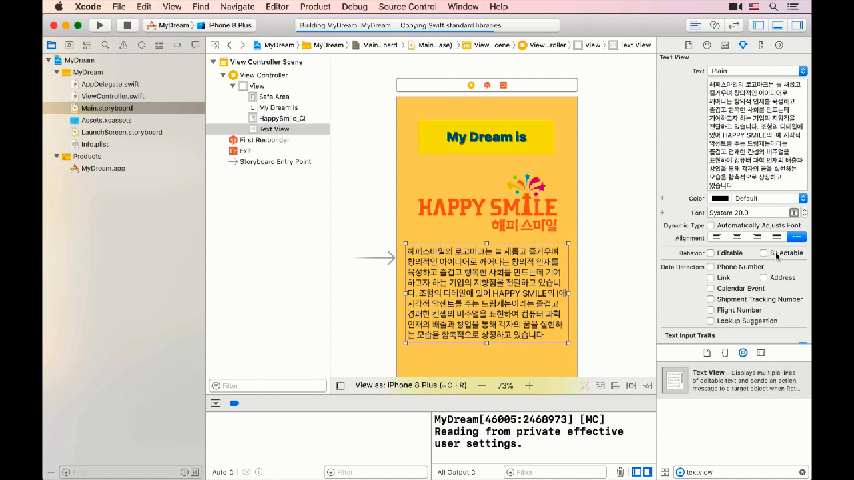This screenshot has width=854, height=480.
Task: Toggle breakpoints in debug bar
Action: click(234, 403)
